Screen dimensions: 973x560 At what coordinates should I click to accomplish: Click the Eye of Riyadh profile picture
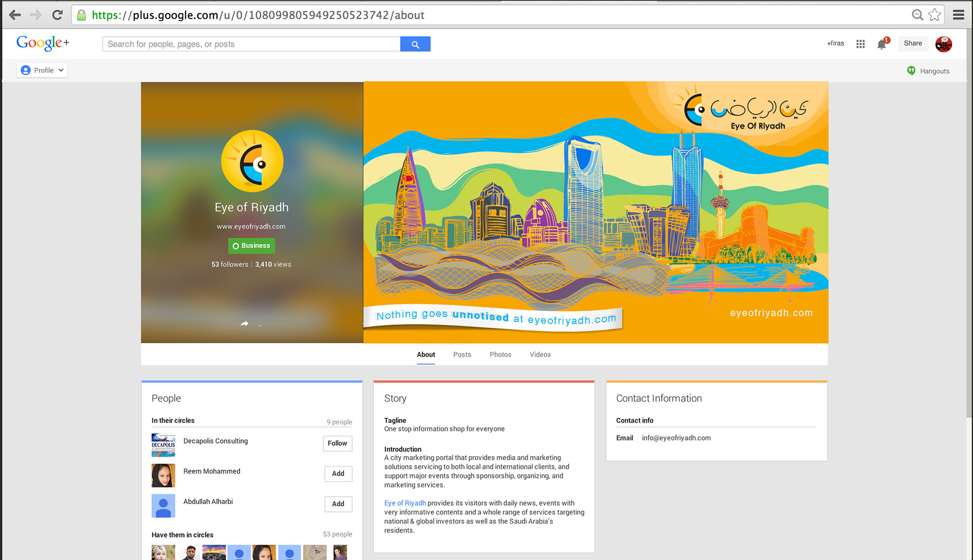pyautogui.click(x=252, y=161)
